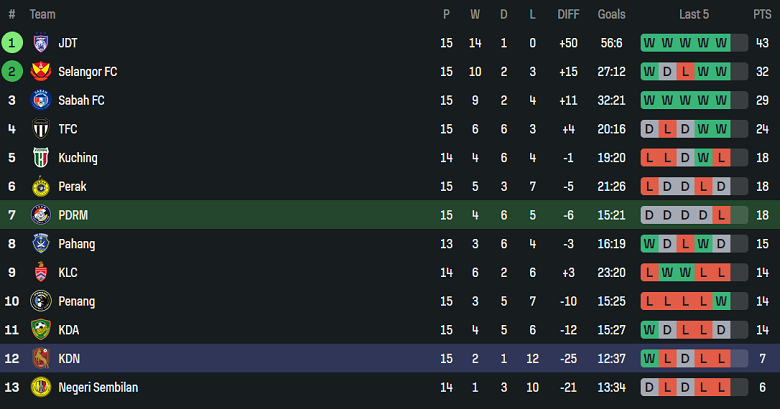Click the Pahang team logo
Viewport: 780px width, 409px height.
[x=41, y=243]
